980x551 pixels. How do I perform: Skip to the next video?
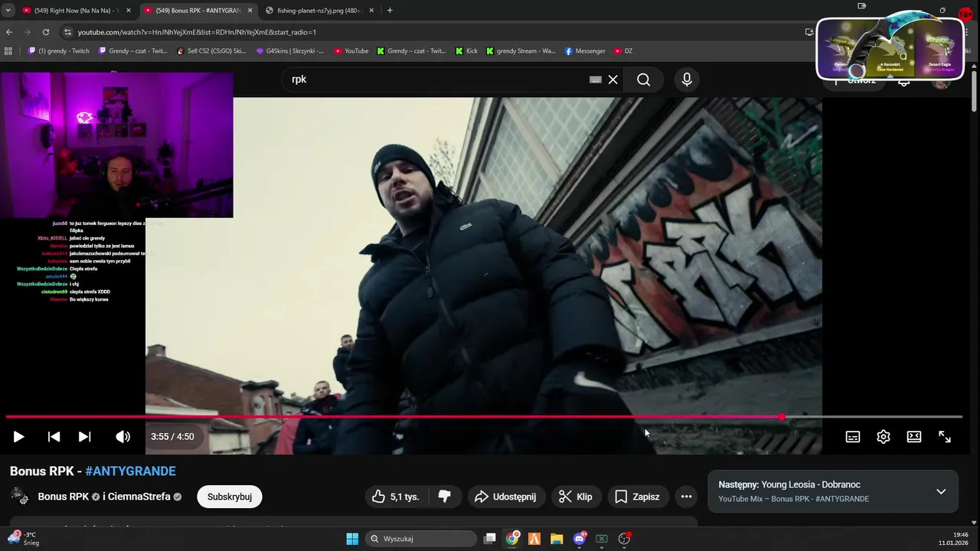(85, 437)
